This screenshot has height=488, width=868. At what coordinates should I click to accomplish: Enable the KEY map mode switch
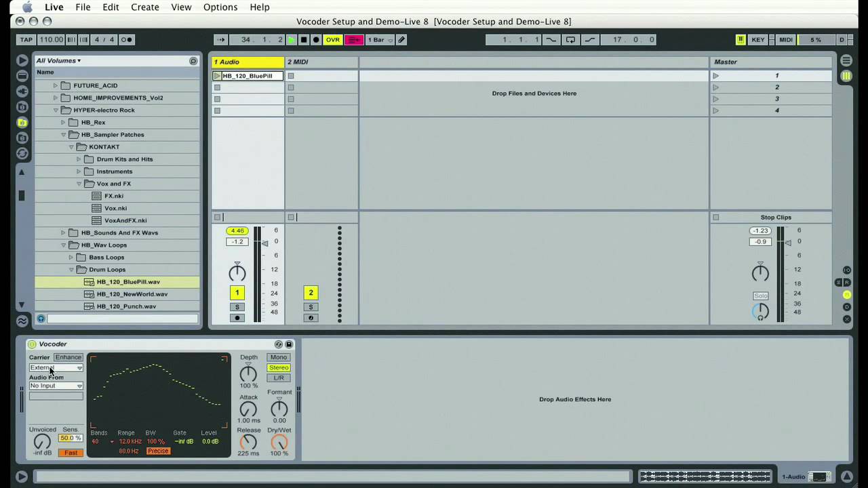(x=758, y=40)
